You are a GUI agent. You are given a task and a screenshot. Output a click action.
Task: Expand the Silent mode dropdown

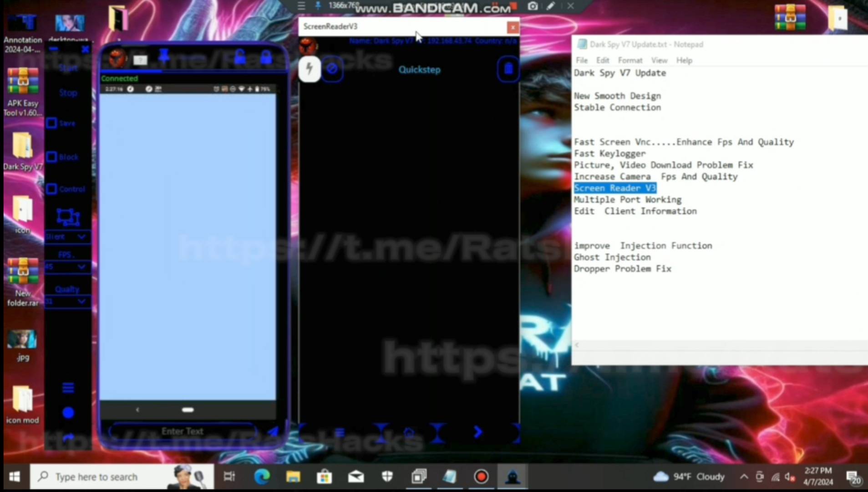pos(81,237)
